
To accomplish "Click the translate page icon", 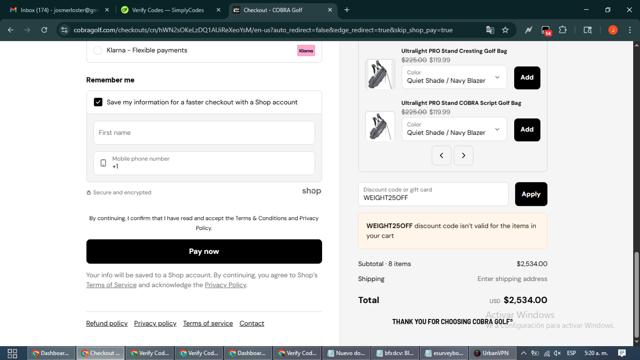I will tap(490, 30).
